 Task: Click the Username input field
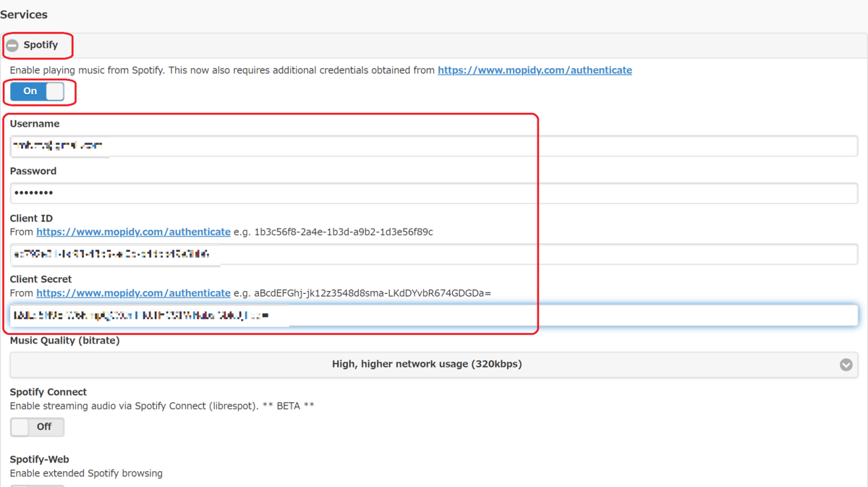click(x=434, y=146)
